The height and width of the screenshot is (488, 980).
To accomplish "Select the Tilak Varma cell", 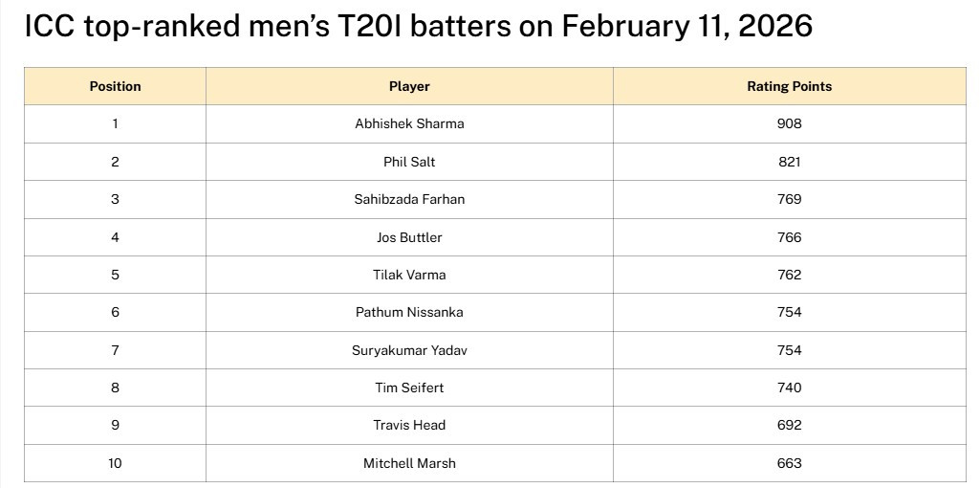I will [x=409, y=275].
